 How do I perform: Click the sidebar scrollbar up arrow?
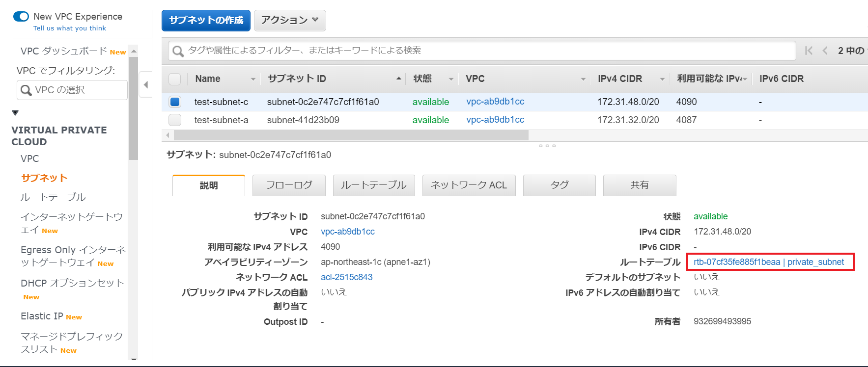(x=134, y=51)
